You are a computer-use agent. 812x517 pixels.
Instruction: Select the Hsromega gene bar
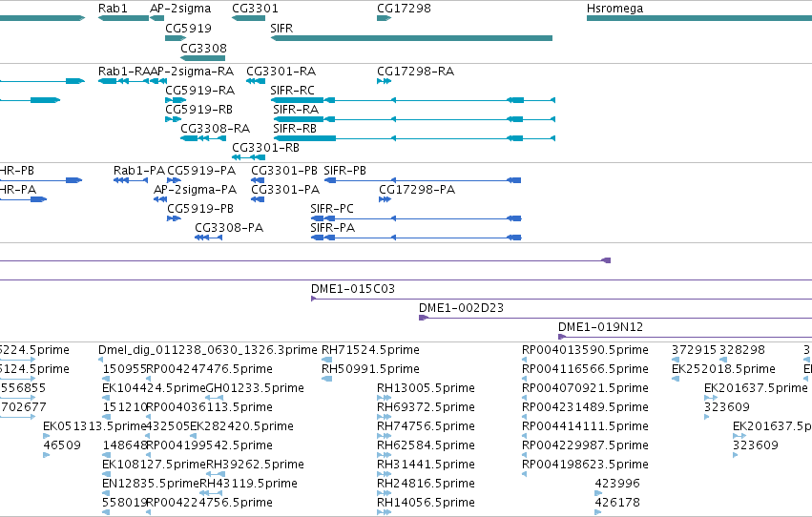[x=699, y=18]
